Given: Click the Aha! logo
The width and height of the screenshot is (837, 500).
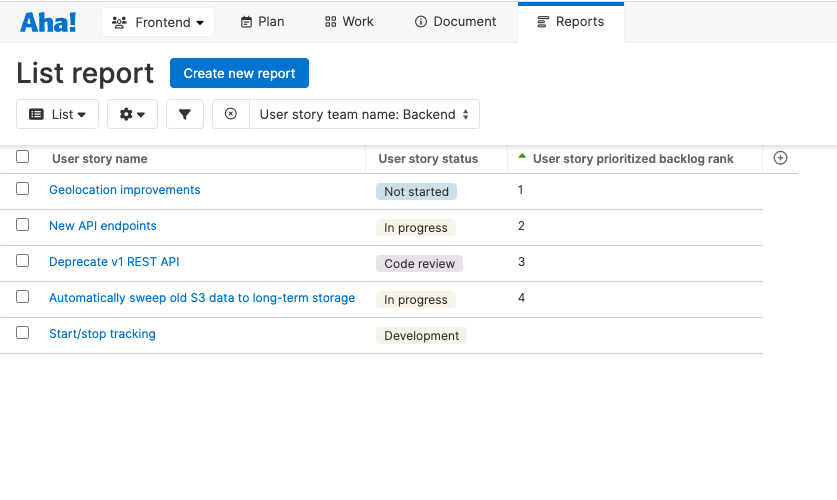Looking at the screenshot, I should [x=48, y=22].
